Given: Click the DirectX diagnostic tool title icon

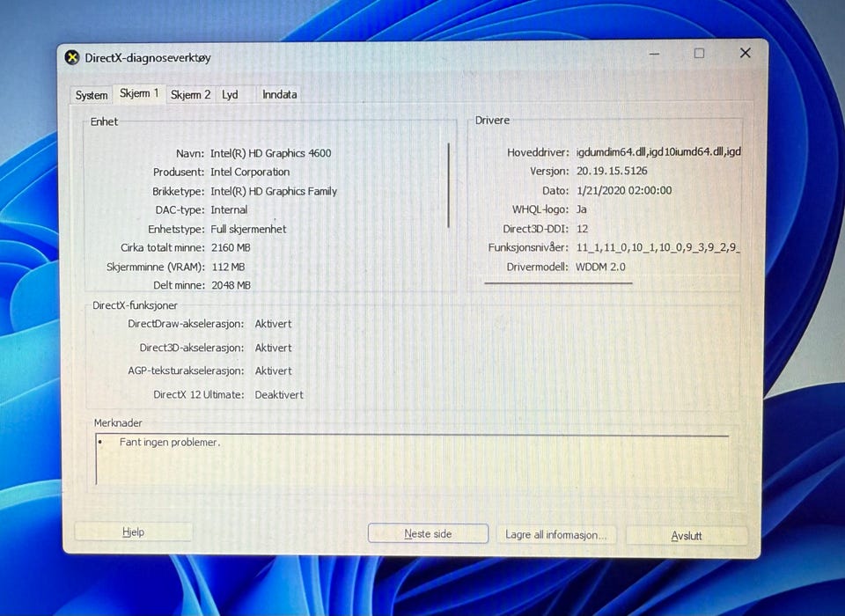Looking at the screenshot, I should pyautogui.click(x=71, y=57).
